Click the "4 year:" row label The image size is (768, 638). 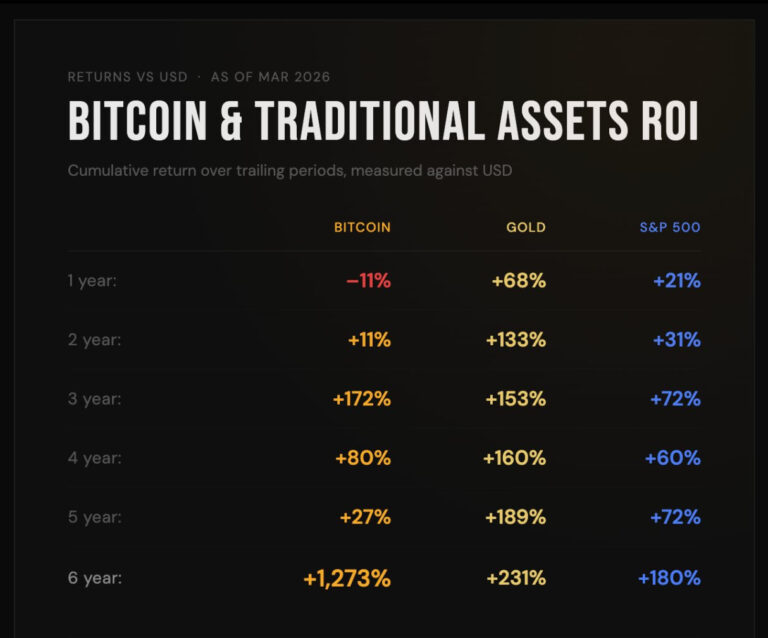(x=94, y=458)
